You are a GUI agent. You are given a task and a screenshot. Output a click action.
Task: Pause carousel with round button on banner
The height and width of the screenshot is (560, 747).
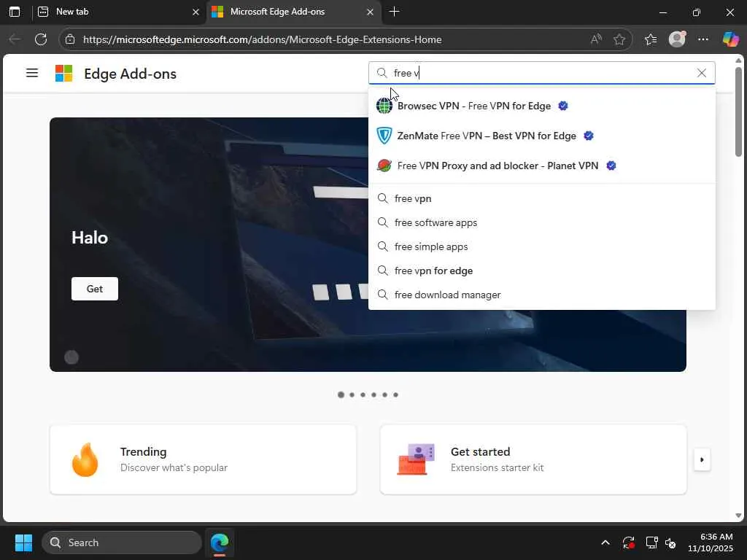[x=71, y=357]
